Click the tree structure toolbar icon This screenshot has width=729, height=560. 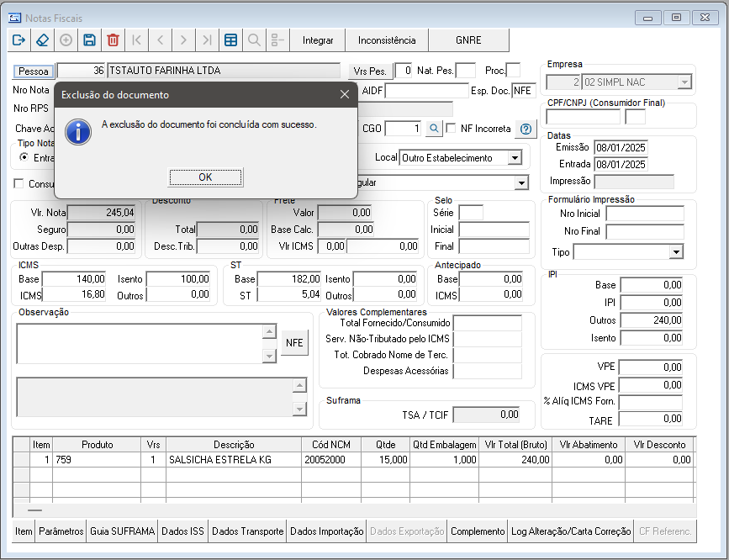[x=277, y=40]
